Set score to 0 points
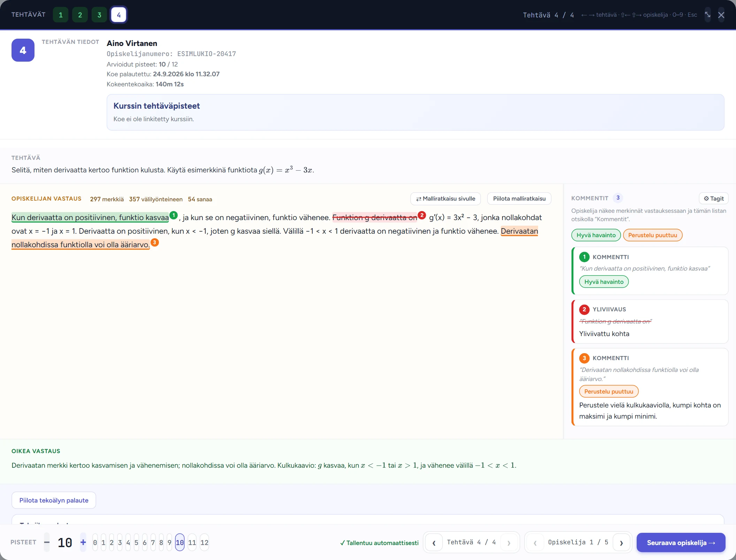Screen dimensions: 736x560 tap(95, 543)
